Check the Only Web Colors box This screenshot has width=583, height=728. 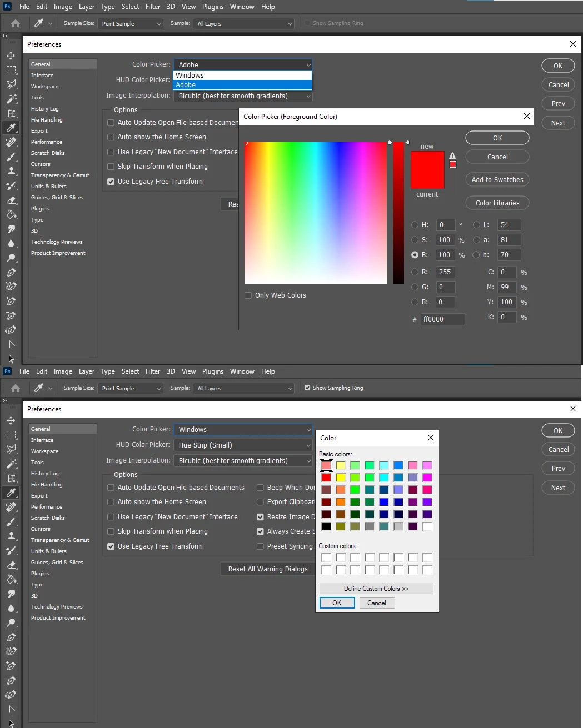[248, 295]
